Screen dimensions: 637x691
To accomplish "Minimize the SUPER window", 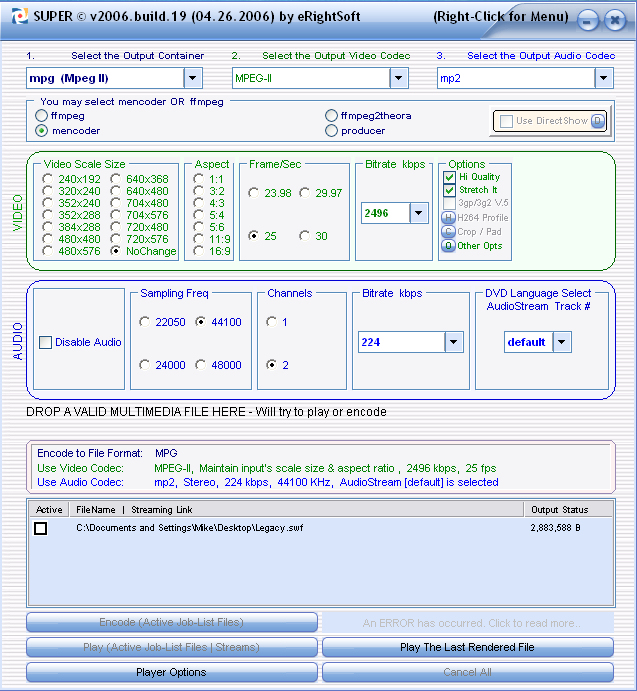I will (x=588, y=20).
